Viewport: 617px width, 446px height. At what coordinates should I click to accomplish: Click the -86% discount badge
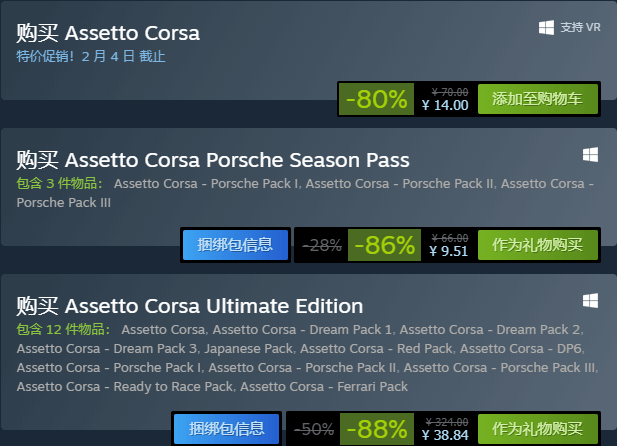[384, 245]
